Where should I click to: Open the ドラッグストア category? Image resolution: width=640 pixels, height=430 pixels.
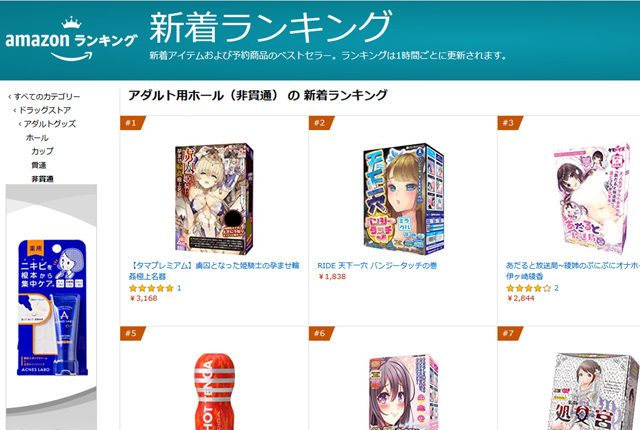[x=45, y=110]
